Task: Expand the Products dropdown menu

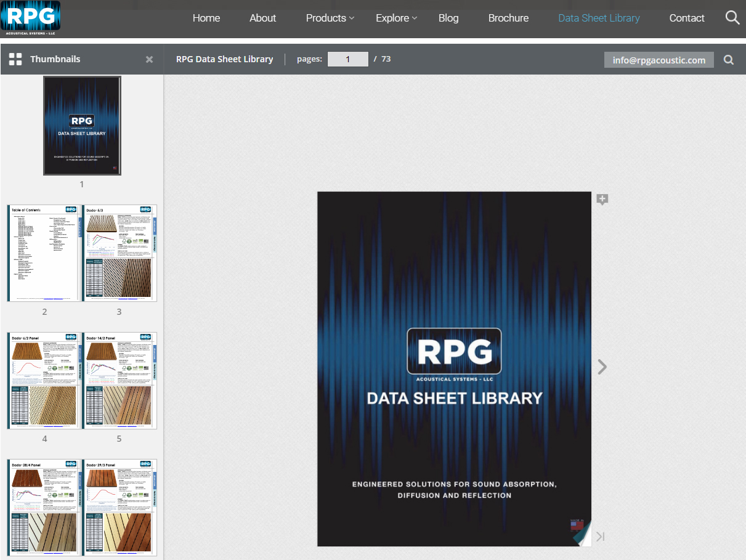Action: tap(330, 18)
